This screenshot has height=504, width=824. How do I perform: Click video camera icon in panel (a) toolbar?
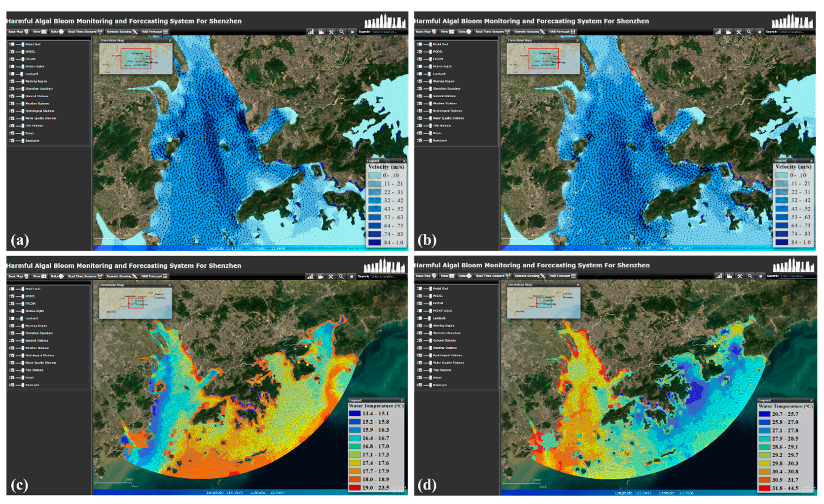point(321,32)
